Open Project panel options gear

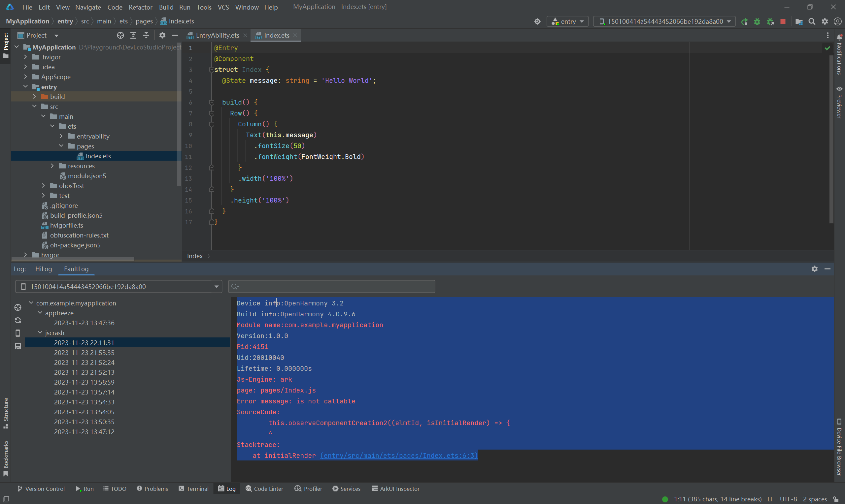pos(162,35)
